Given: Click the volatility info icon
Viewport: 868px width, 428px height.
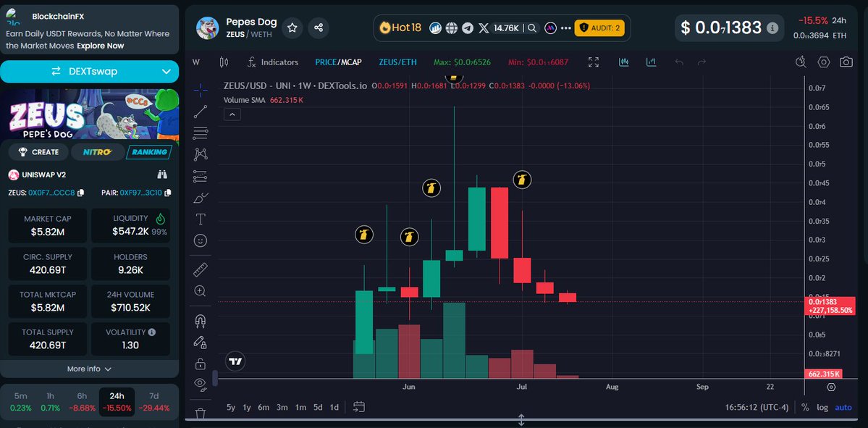Looking at the screenshot, I should 152,332.
